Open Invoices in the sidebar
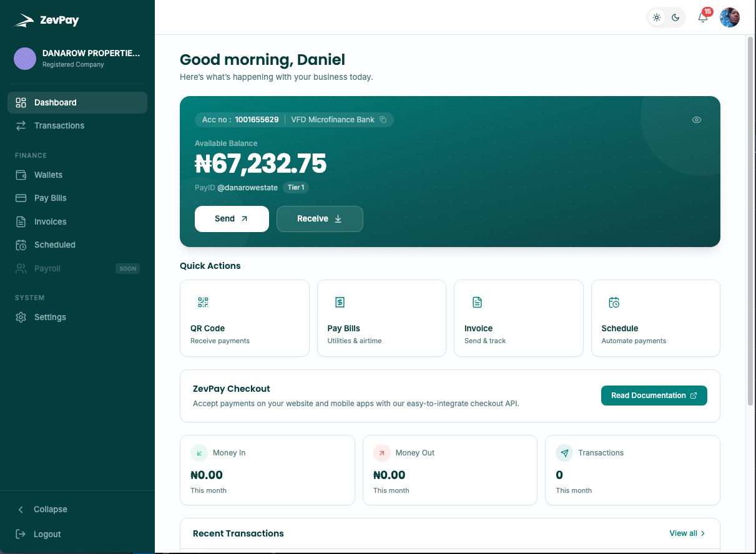The image size is (756, 554). point(77,221)
